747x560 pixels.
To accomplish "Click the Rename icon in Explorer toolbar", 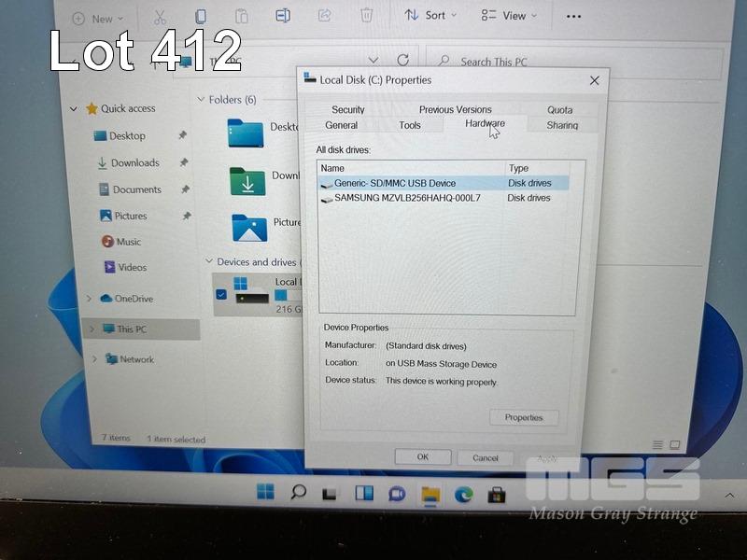I will [283, 16].
